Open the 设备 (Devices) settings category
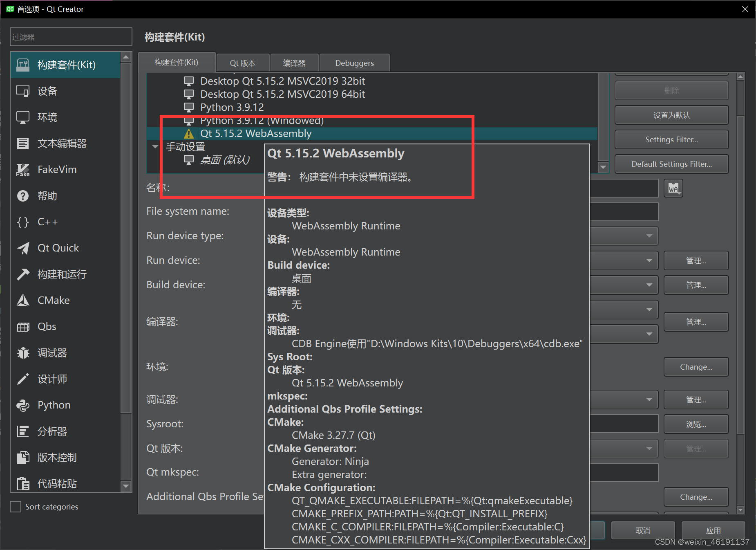The height and width of the screenshot is (550, 756). 65,91
